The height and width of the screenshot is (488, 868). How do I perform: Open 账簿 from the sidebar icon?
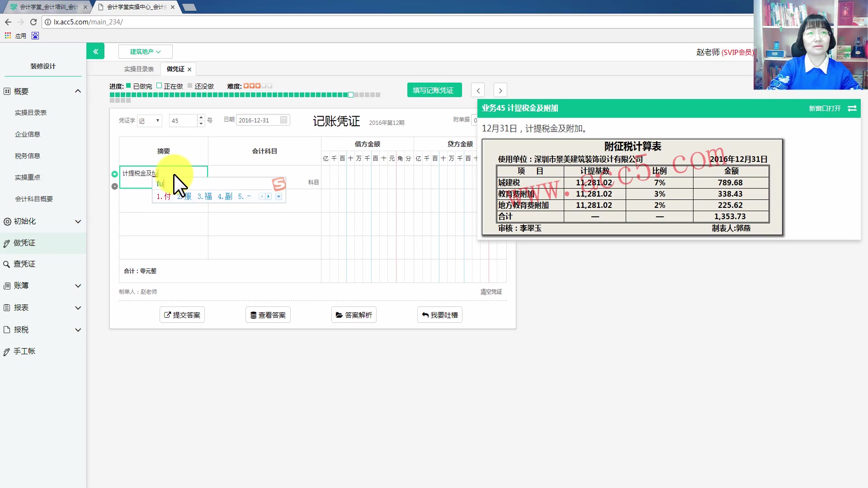click(6, 286)
